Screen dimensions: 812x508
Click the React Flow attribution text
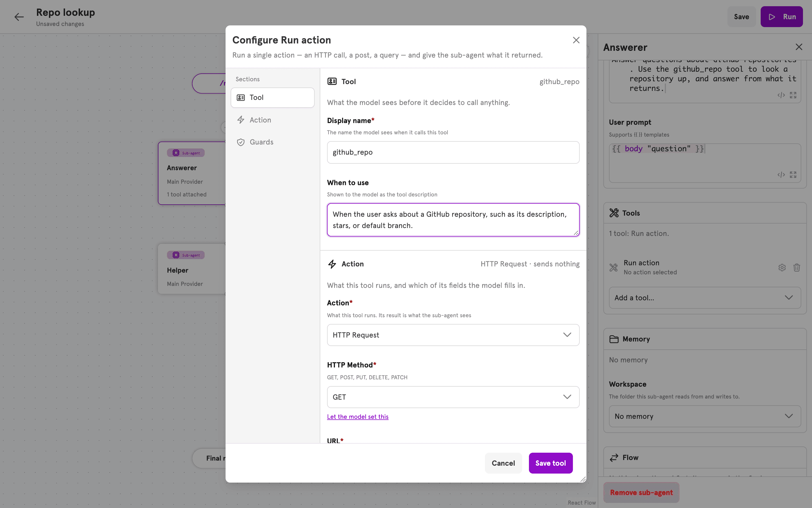pyautogui.click(x=581, y=503)
